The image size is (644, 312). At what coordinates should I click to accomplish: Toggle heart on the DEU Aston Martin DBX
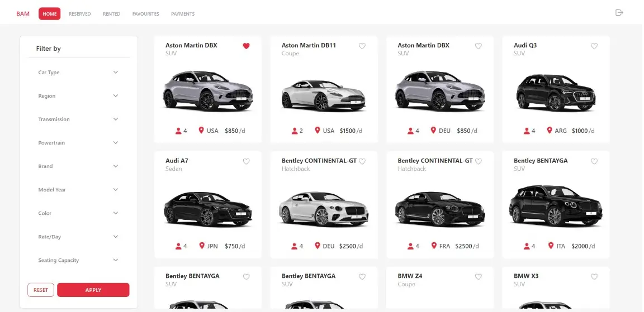tap(479, 46)
